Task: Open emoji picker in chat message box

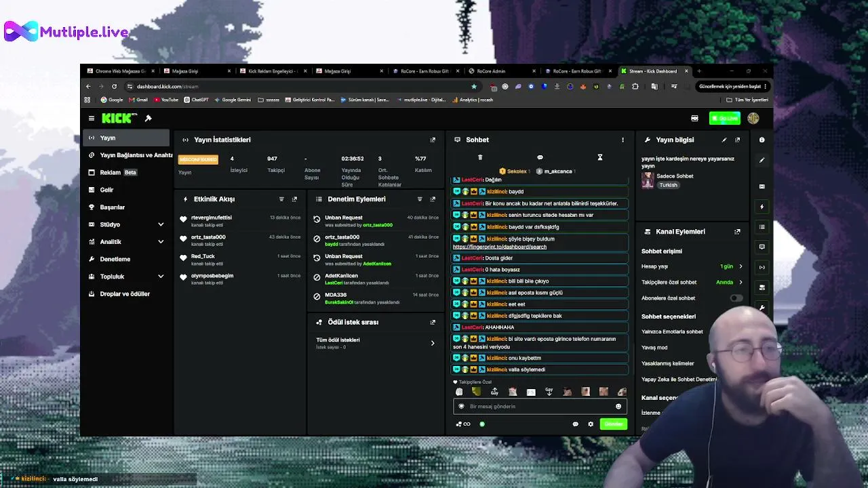Action: click(x=618, y=407)
